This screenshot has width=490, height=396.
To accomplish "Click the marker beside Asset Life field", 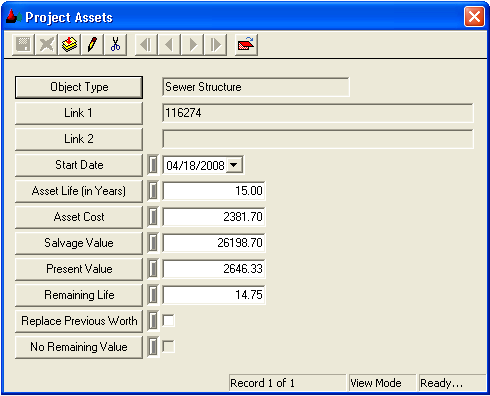I will (153, 191).
